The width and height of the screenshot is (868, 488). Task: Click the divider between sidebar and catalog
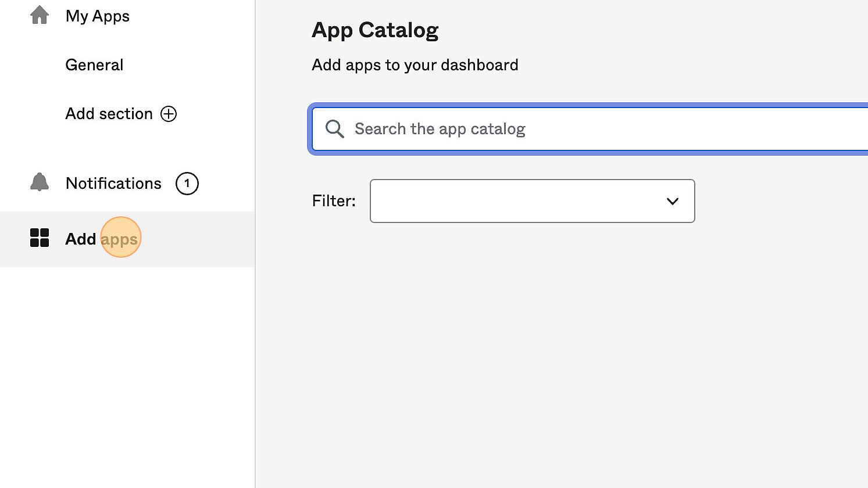click(255, 349)
